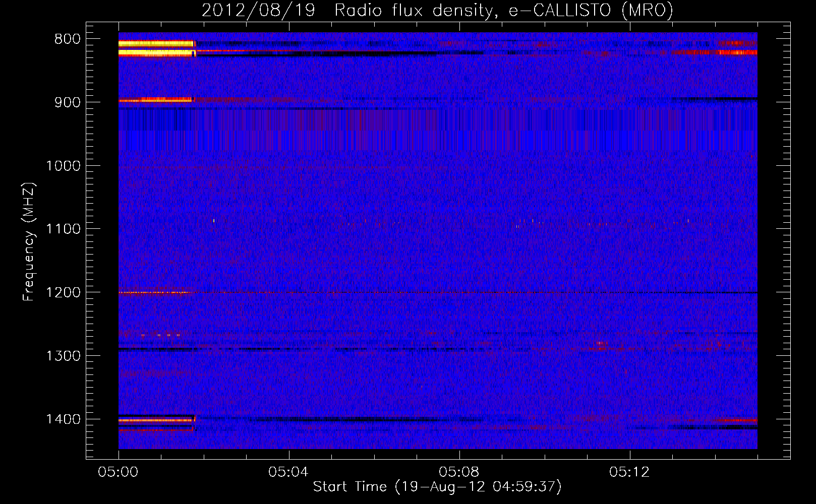The height and width of the screenshot is (504, 816).
Task: Click the 1100 frequency tick label
Action: coord(64,229)
